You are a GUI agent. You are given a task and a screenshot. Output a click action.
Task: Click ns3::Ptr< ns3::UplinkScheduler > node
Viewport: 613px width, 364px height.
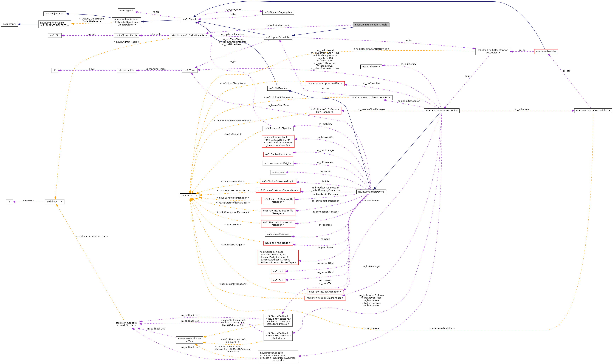pos(371,98)
